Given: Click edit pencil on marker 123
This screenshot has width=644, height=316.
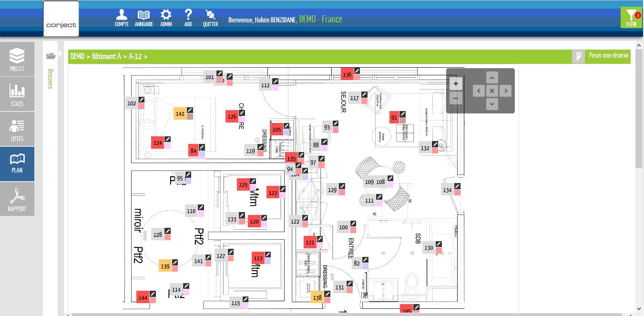Looking at the screenshot, I should 282,189.
